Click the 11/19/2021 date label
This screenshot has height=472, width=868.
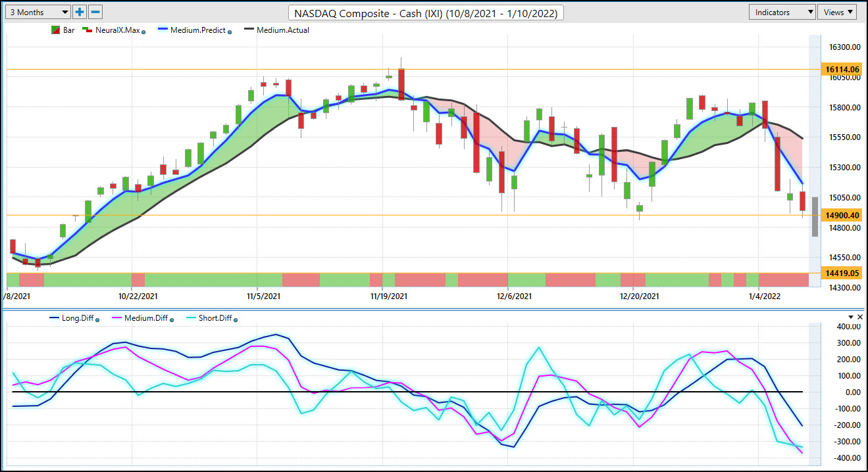[389, 296]
